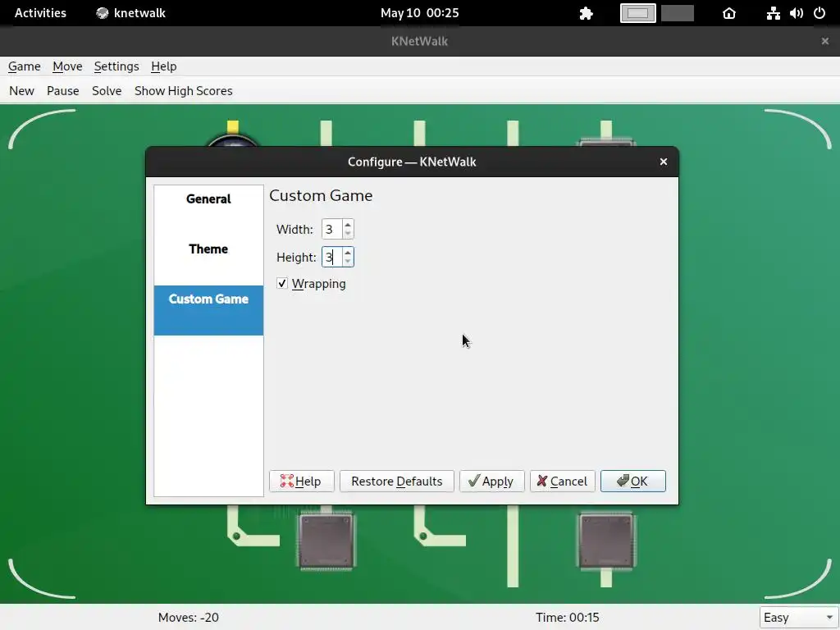Image resolution: width=840 pixels, height=630 pixels.
Task: Confirm settings with OK
Action: (633, 481)
